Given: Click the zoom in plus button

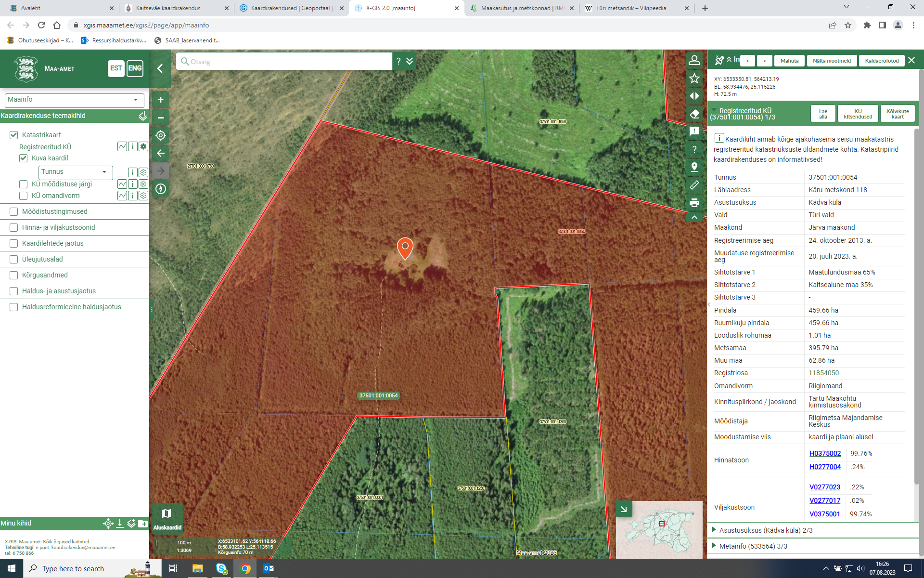Looking at the screenshot, I should tap(161, 100).
